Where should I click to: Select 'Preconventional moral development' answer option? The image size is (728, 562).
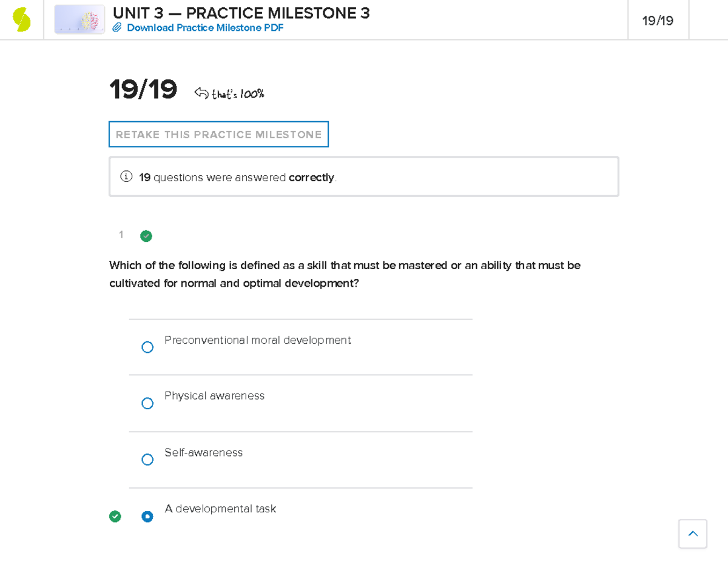147,347
